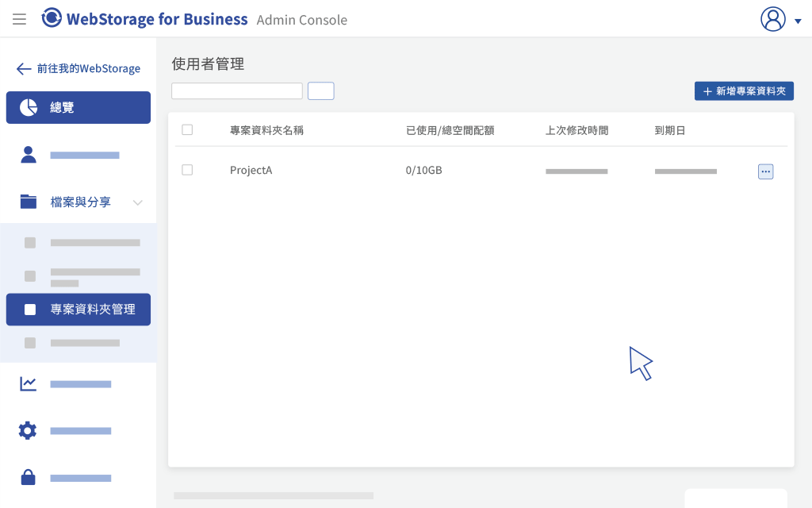The width and height of the screenshot is (812, 508).
Task: Open the hamburger menu icon
Action: [19, 19]
